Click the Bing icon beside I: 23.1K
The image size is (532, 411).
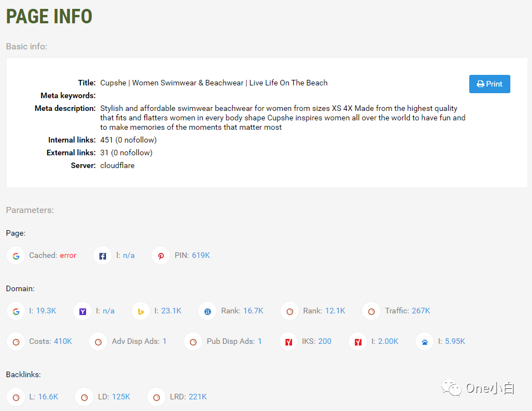[141, 311]
